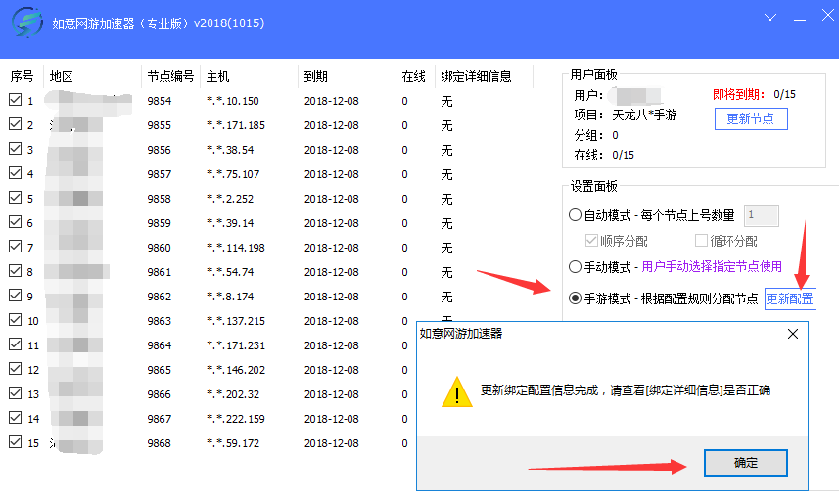The width and height of the screenshot is (839, 504).
Task: Uncheck row 10 checkbox for node 9863
Action: [16, 319]
